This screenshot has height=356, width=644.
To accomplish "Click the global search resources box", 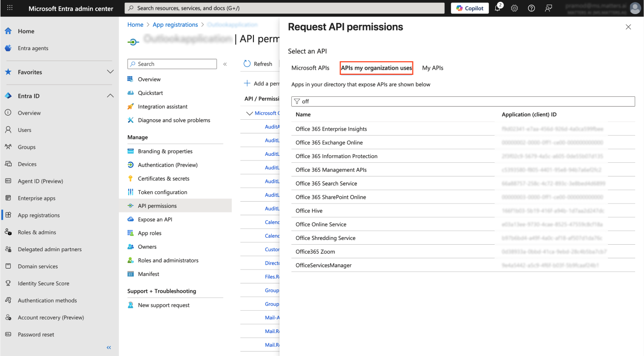I will tap(285, 8).
